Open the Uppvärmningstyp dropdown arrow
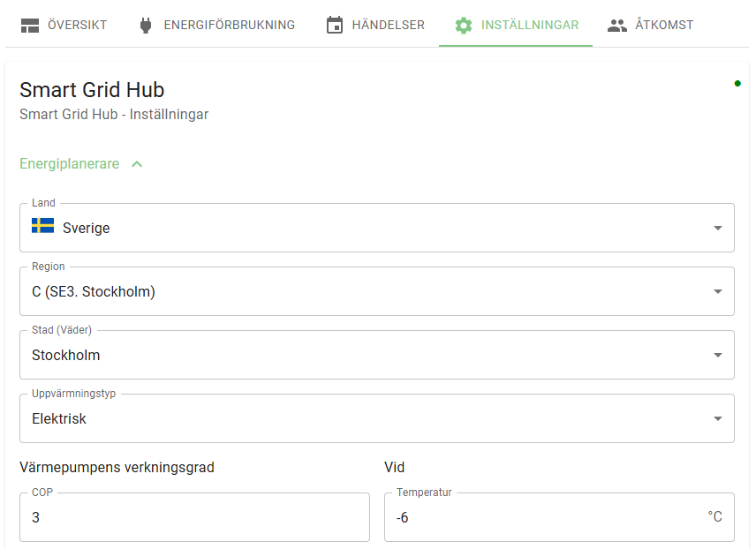Image resolution: width=756 pixels, height=549 pixels. click(x=717, y=419)
